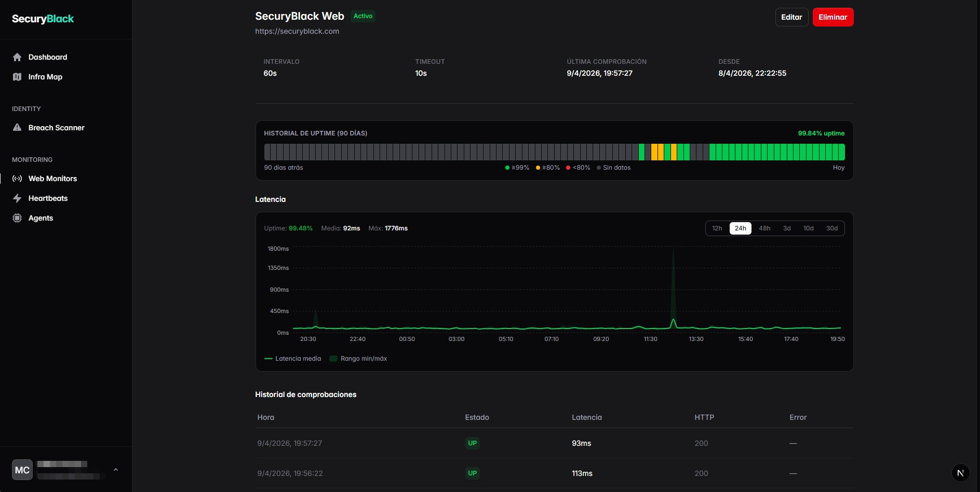Image resolution: width=980 pixels, height=492 pixels.
Task: Select the 12h time range
Action: tap(717, 228)
